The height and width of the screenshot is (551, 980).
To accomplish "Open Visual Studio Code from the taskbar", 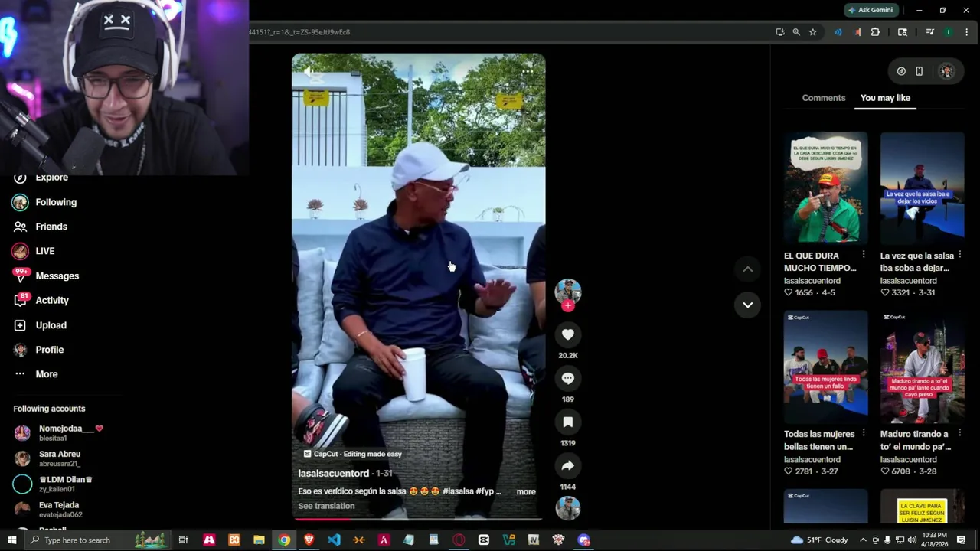I will point(334,540).
